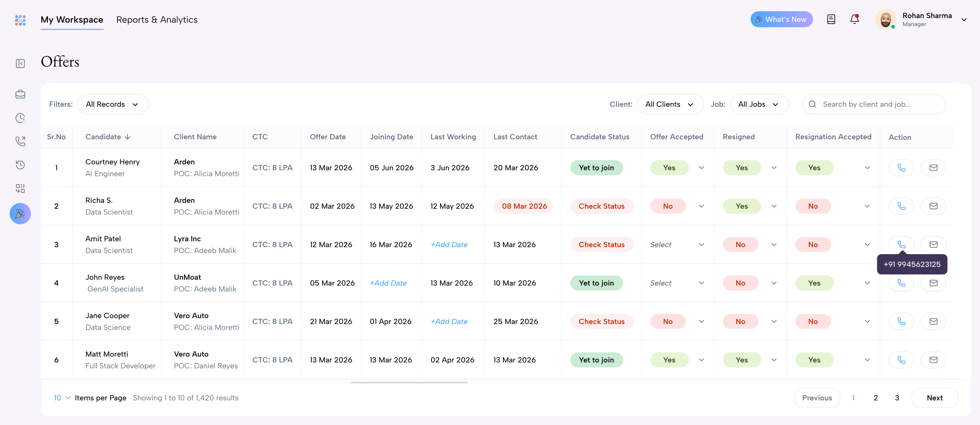Open the All Jobs dropdown
The width and height of the screenshot is (980, 425).
[759, 104]
